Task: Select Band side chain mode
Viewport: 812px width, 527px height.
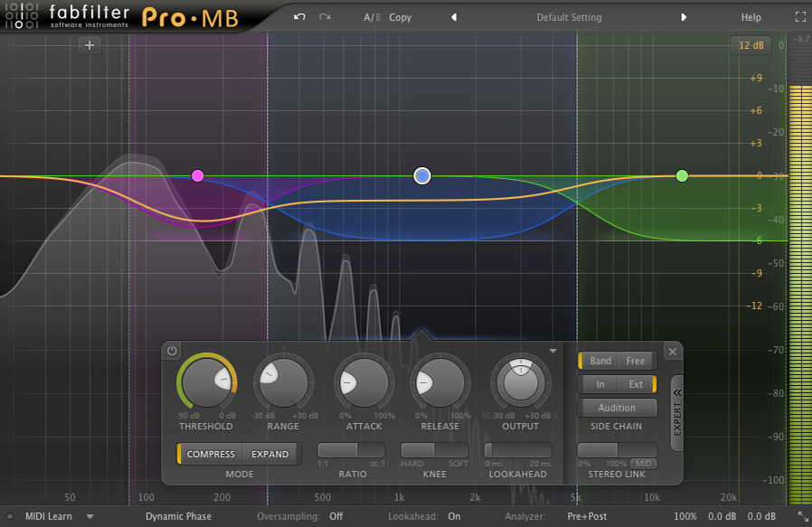Action: (x=600, y=361)
